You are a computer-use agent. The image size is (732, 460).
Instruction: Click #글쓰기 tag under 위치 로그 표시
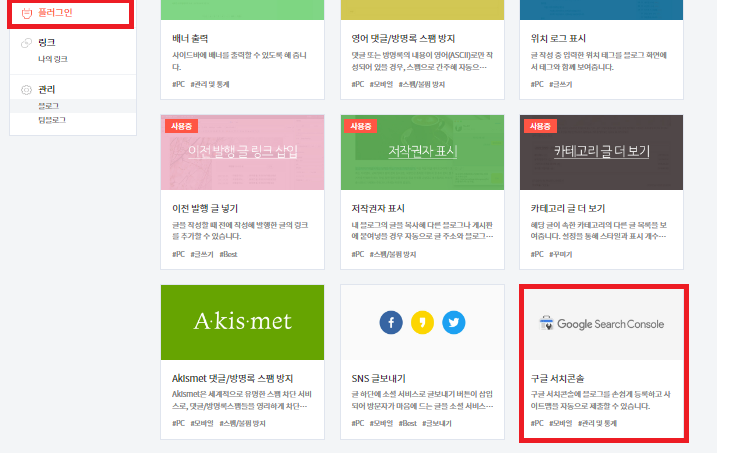(x=560, y=85)
